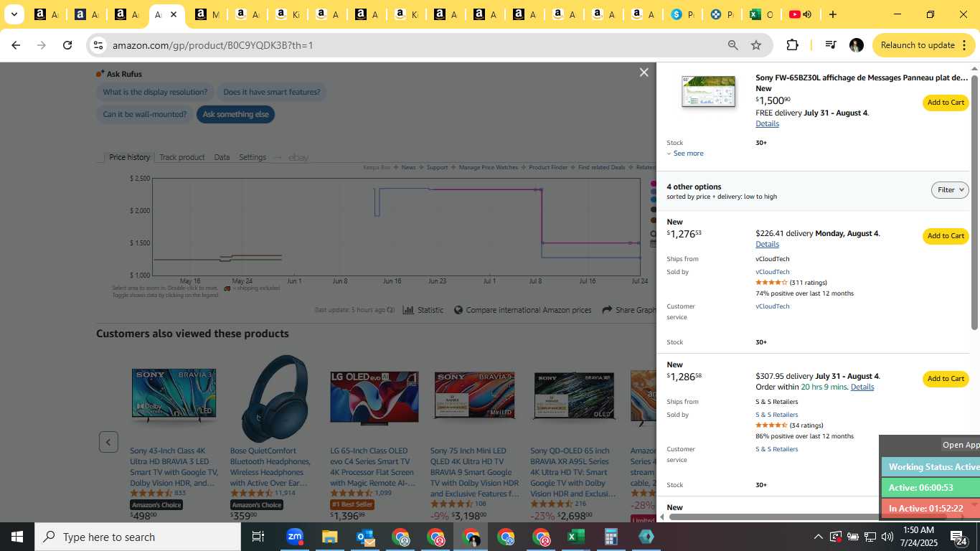This screenshot has width=980, height=551.
Task: Switch to the Excel tab in browser
Action: click(x=761, y=14)
